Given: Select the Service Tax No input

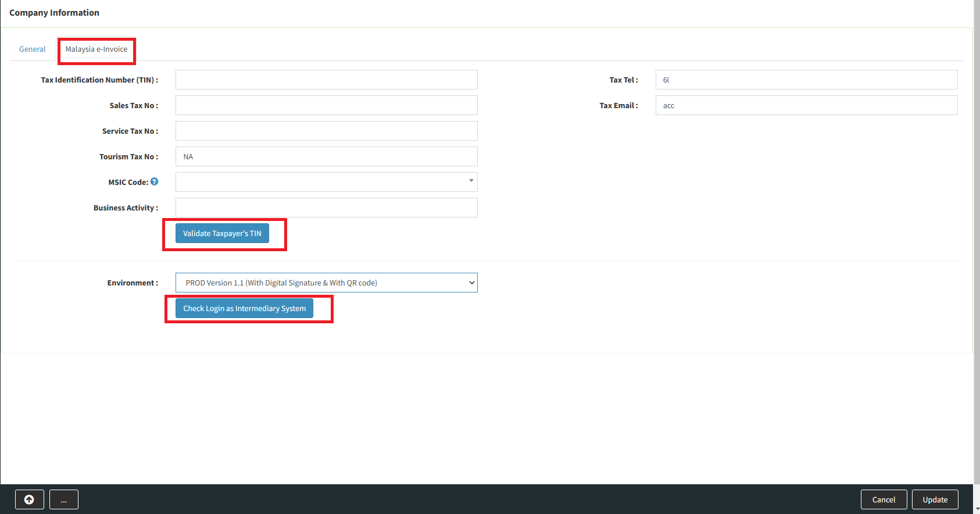Looking at the screenshot, I should tap(326, 131).
